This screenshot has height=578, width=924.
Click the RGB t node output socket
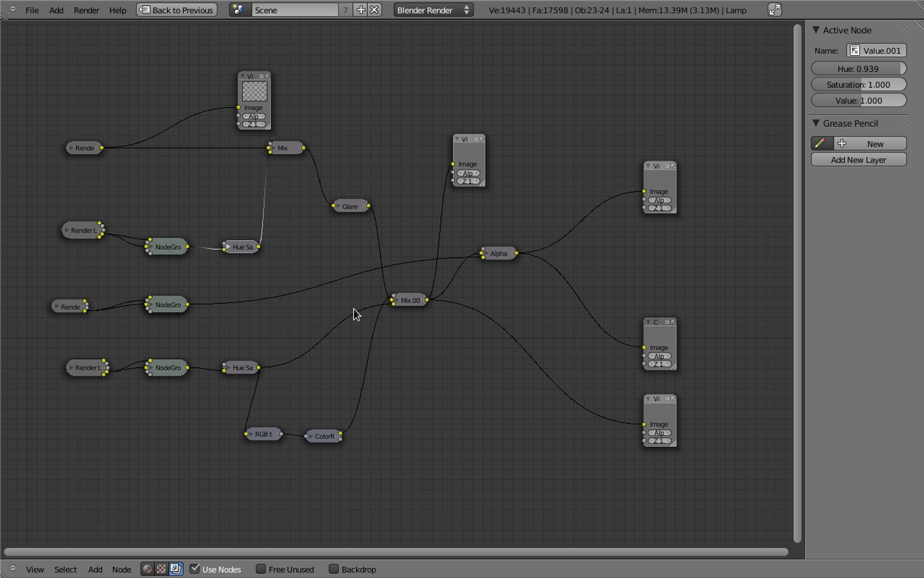[x=281, y=433]
